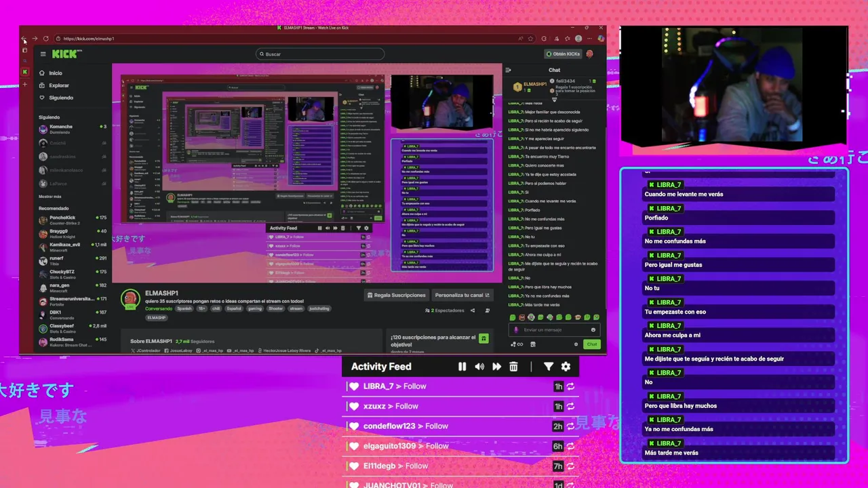This screenshot has width=868, height=488.
Task: Favorite this page with star icon
Action: [x=530, y=39]
